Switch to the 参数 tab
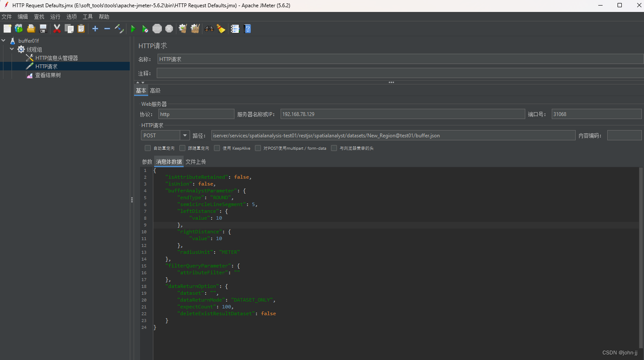This screenshot has height=360, width=644. [x=147, y=162]
